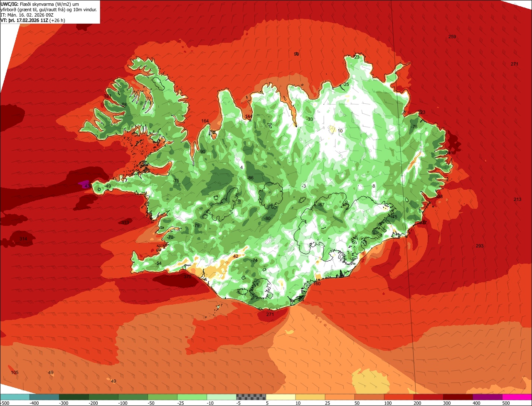532x406 pixels.
Task: Click the map value '314' in the western sea
Action: coord(23,239)
